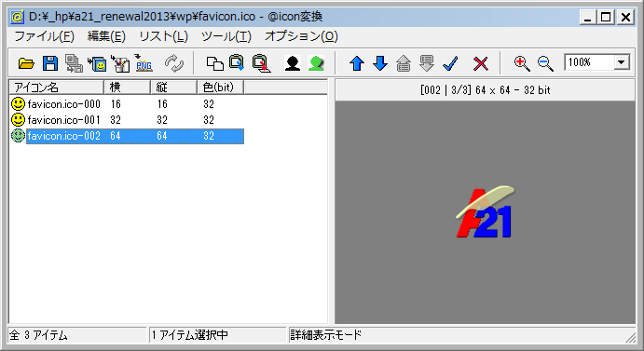
Task: Click the blue checkmark icon
Action: coord(450,63)
